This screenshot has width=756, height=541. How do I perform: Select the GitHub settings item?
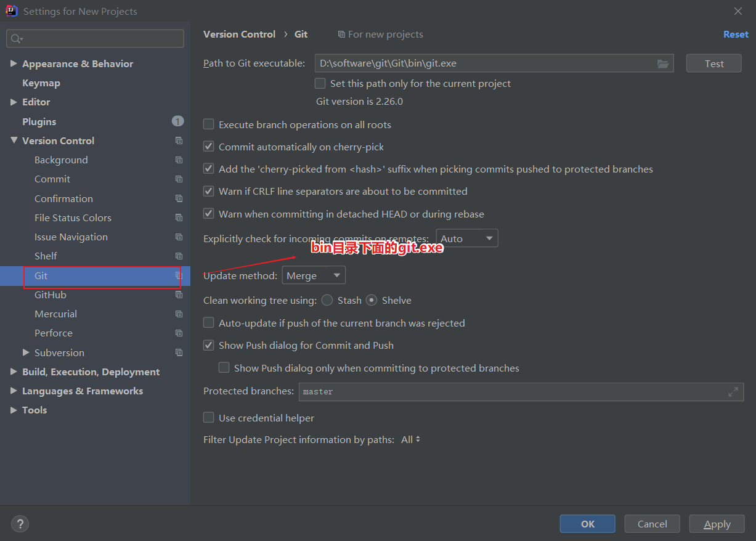[51, 295]
